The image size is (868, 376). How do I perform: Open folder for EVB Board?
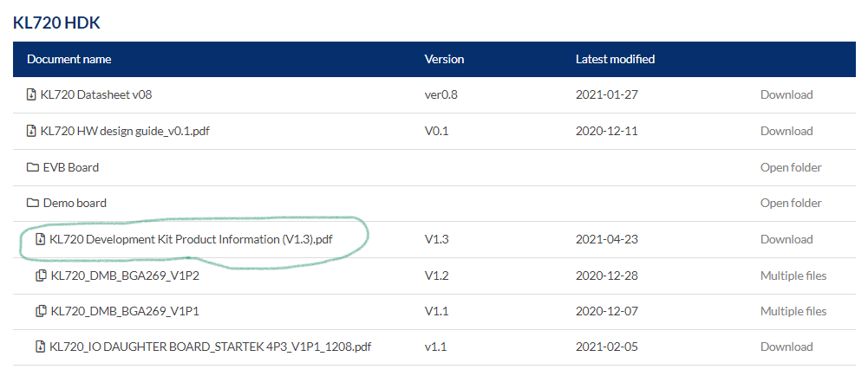(x=791, y=167)
